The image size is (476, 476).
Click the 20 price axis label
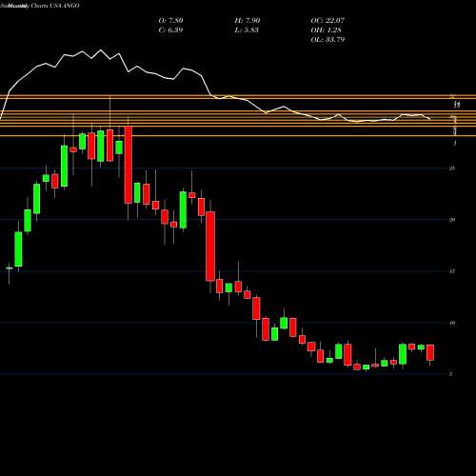tap(452, 220)
